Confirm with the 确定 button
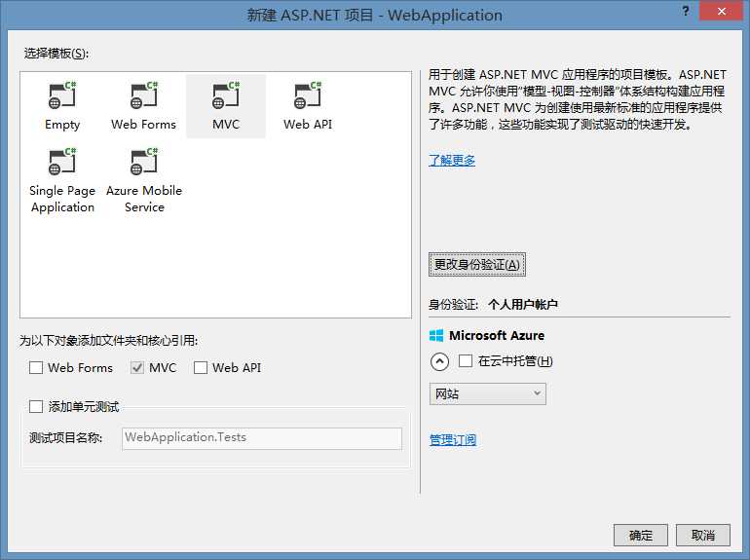This screenshot has width=750, height=560. tap(641, 535)
